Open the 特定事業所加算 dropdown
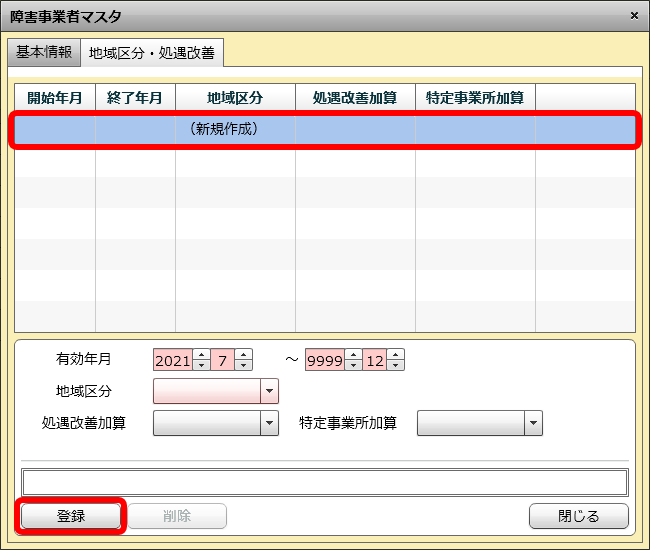Screen dimensions: 650x550 point(532,423)
